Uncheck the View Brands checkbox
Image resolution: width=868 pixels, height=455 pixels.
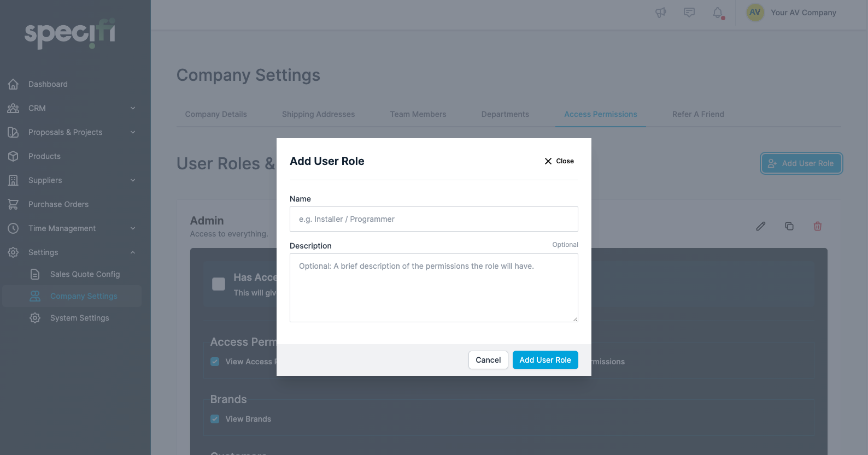click(215, 419)
